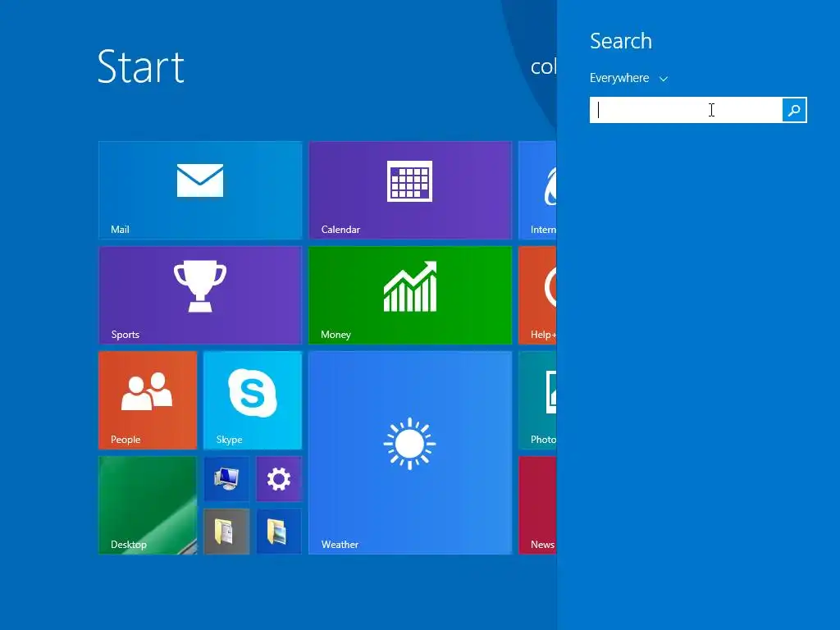Open the PC settings gear tile
This screenshot has height=630, width=840.
point(279,479)
